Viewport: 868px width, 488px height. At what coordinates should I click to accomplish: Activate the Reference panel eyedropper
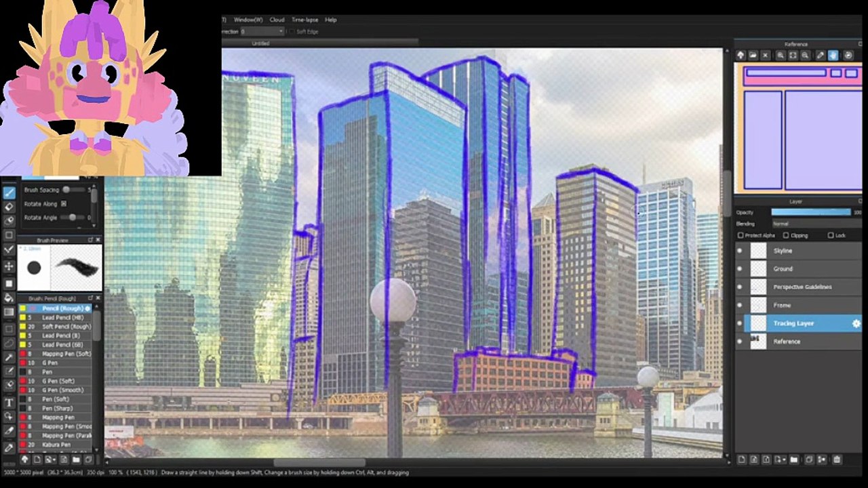pyautogui.click(x=820, y=55)
